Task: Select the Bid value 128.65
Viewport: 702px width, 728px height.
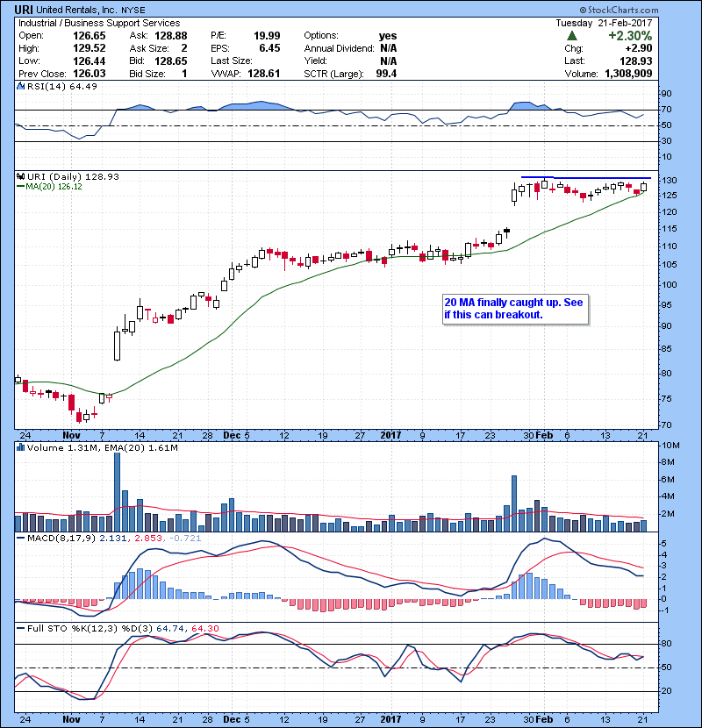Action: (171, 61)
